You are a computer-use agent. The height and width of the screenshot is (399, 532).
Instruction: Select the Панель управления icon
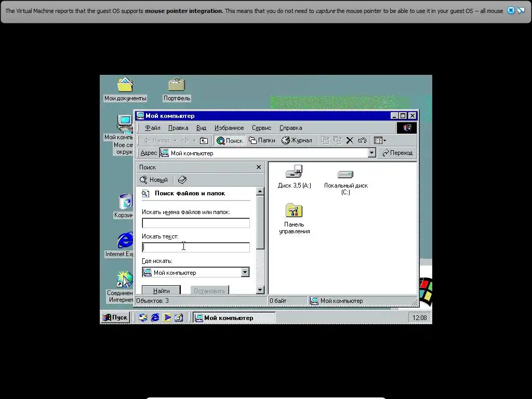click(294, 219)
